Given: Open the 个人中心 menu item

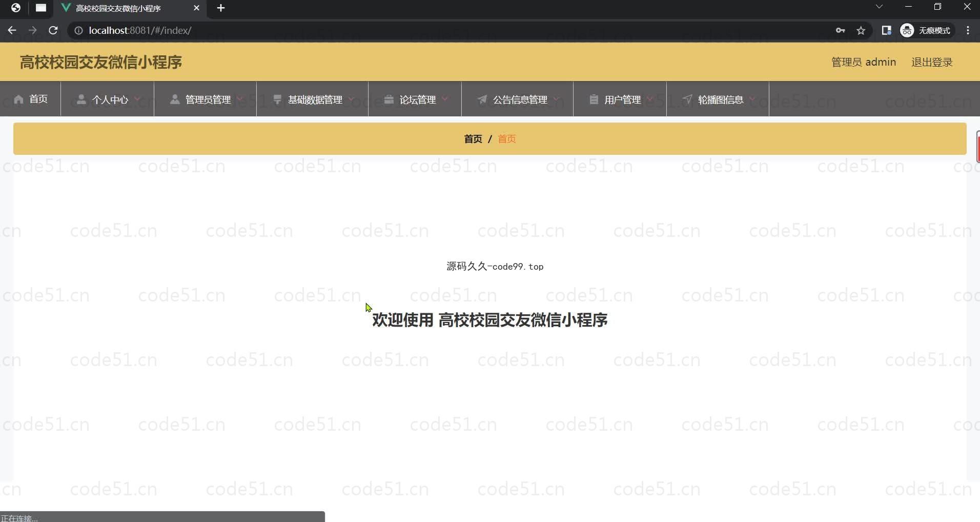Looking at the screenshot, I should pyautogui.click(x=108, y=98).
